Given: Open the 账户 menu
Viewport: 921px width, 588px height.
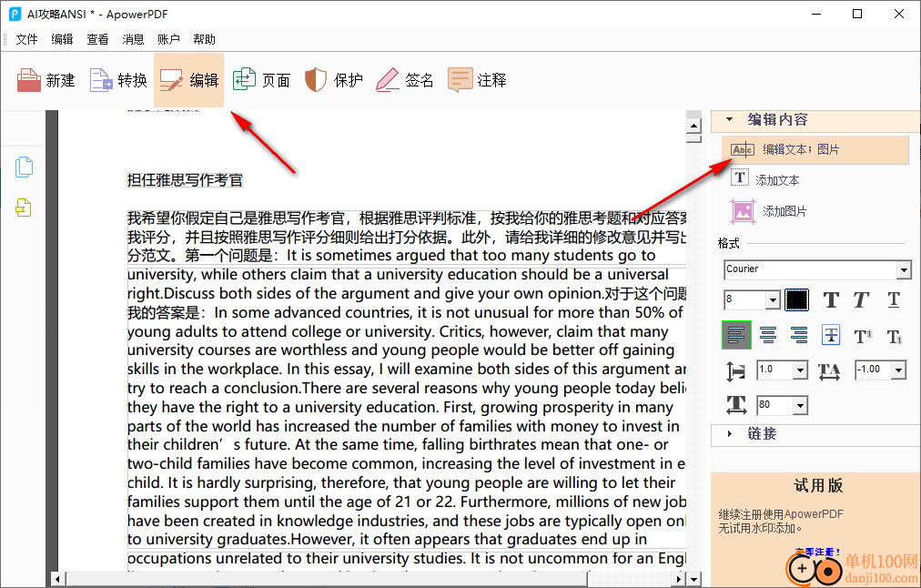Looking at the screenshot, I should click(168, 39).
